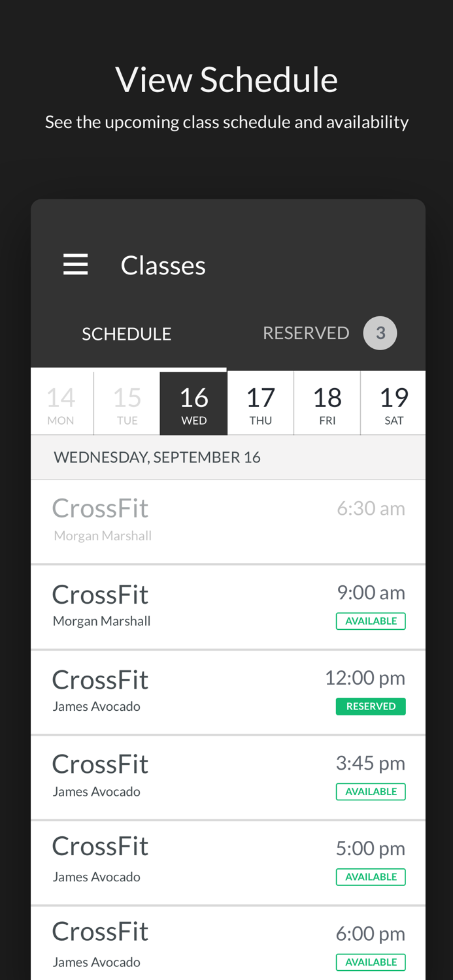
Task: Click the highlighted Wednesday 16 date
Action: point(193,402)
